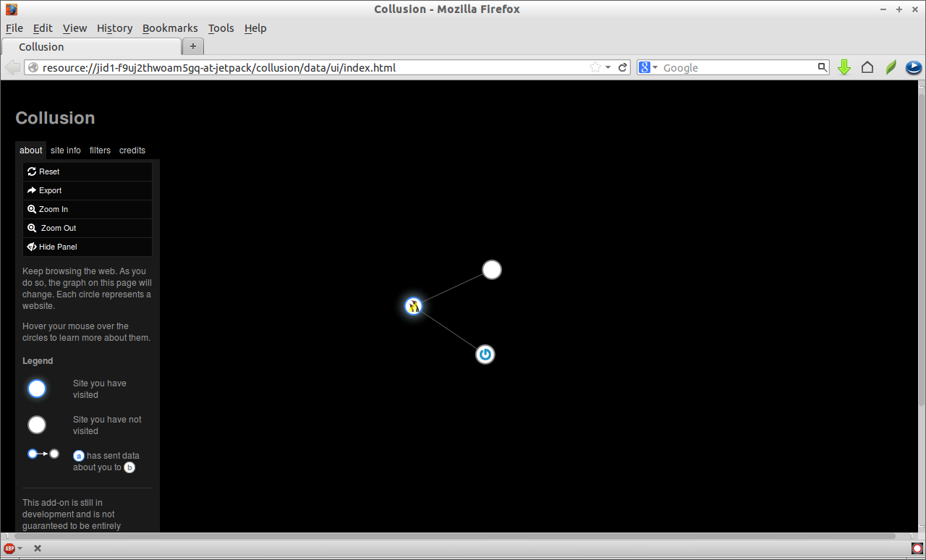
Task: Click the Export button
Action: (88, 190)
